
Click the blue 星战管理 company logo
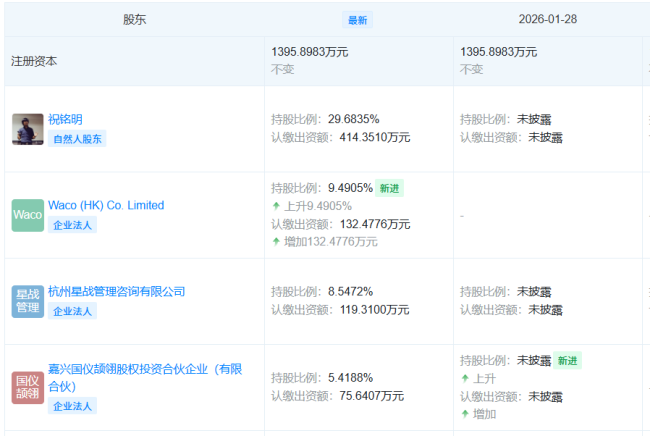coord(28,301)
